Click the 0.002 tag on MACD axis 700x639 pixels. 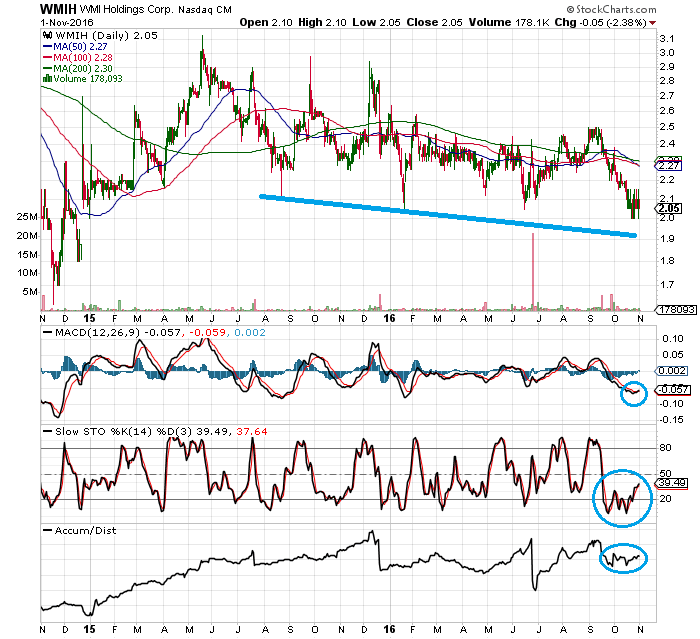[671, 371]
